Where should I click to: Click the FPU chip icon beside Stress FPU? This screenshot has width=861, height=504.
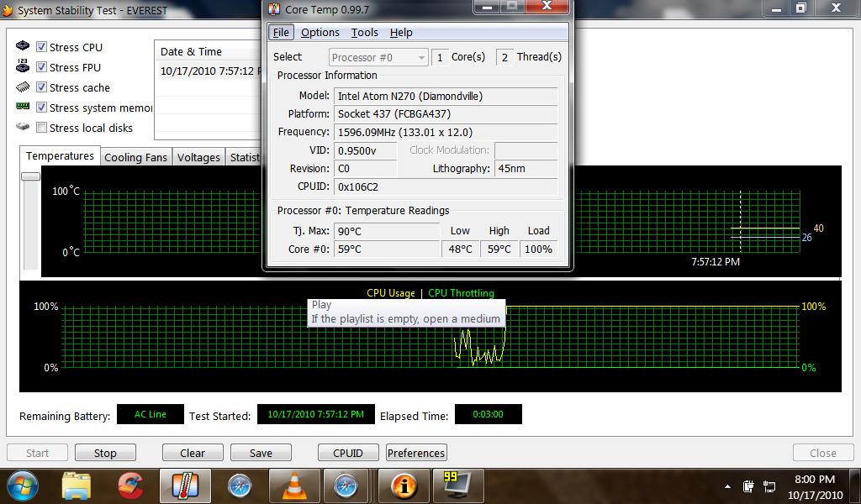coord(23,66)
